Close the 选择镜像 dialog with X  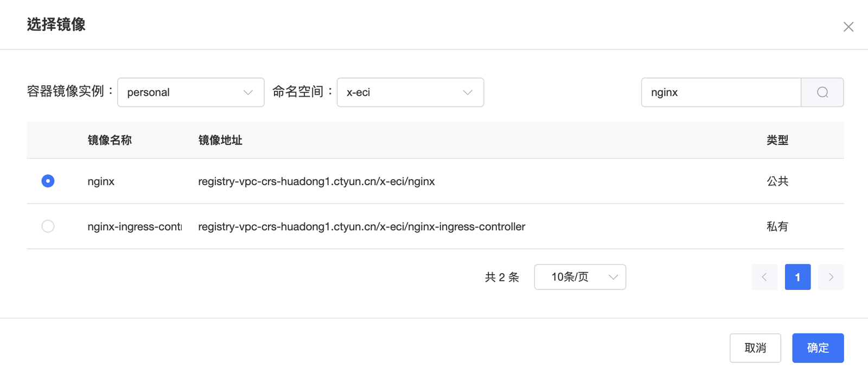click(848, 27)
